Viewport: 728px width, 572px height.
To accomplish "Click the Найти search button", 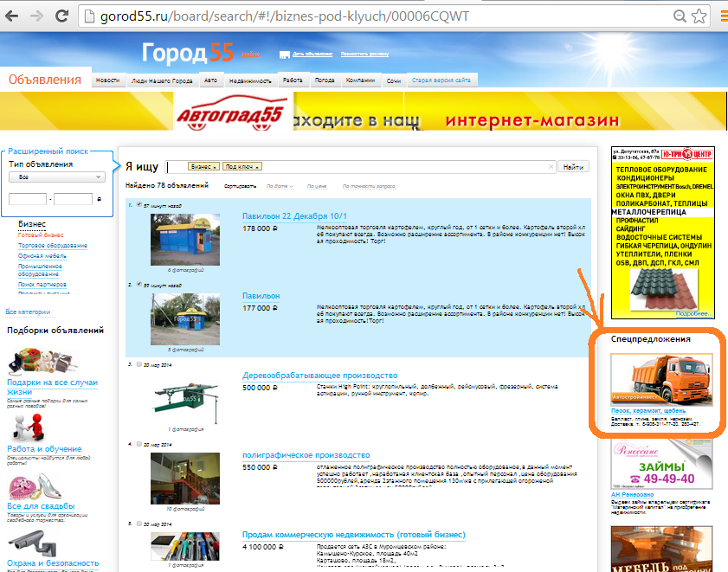I will tap(573, 167).
